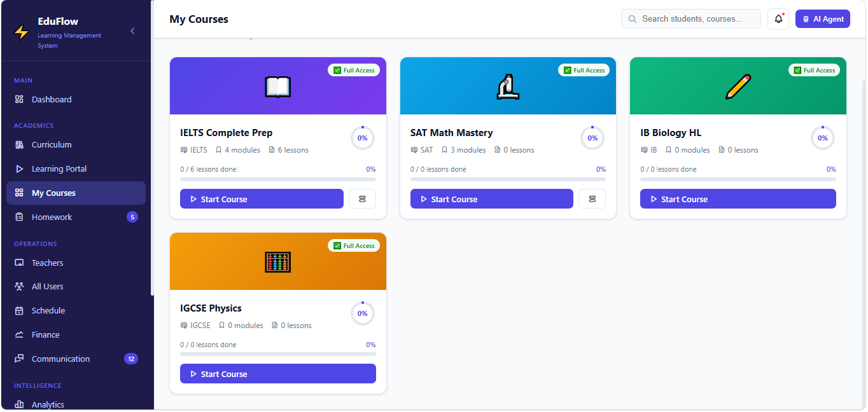Click the SAT Math Mastery title
The image size is (868, 412).
click(452, 133)
